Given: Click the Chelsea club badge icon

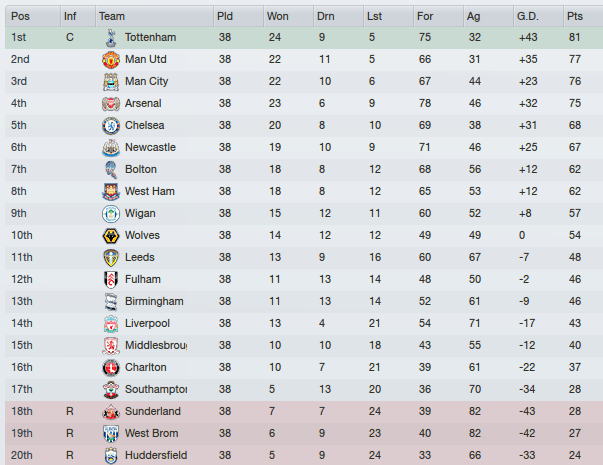Looking at the screenshot, I should point(110,126).
